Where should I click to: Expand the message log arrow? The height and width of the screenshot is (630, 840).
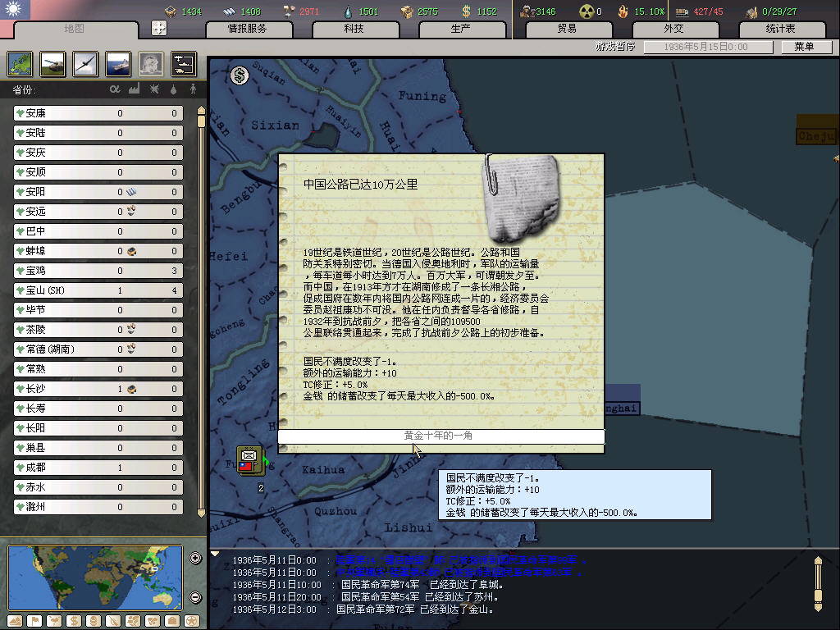pyautogui.click(x=215, y=555)
